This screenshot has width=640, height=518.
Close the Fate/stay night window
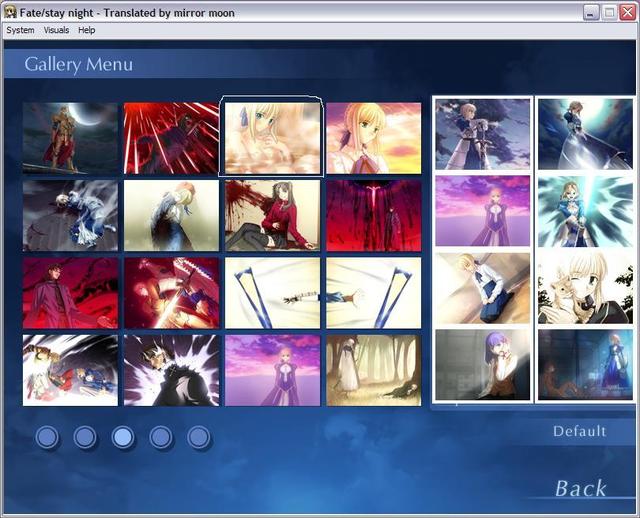point(628,13)
